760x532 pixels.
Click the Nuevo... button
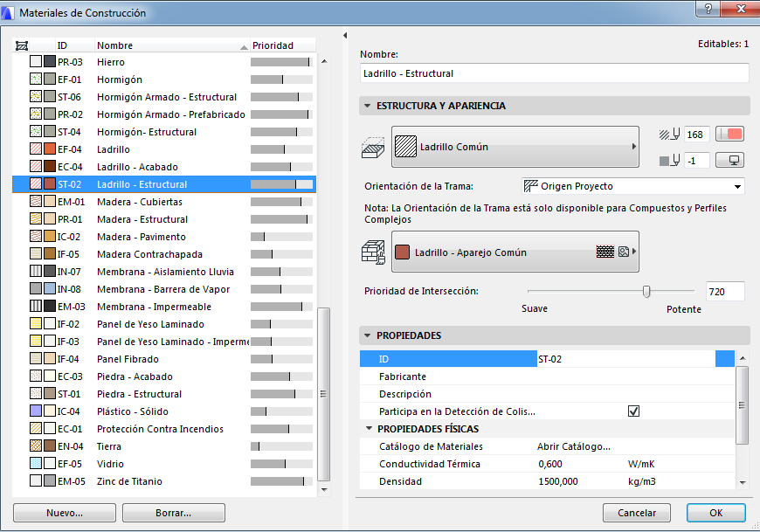[65, 513]
